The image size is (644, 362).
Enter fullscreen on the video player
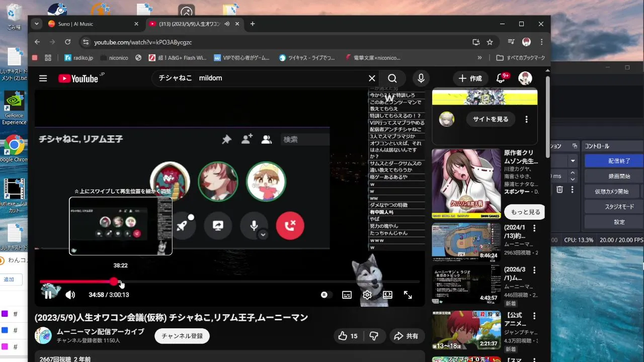[408, 295]
